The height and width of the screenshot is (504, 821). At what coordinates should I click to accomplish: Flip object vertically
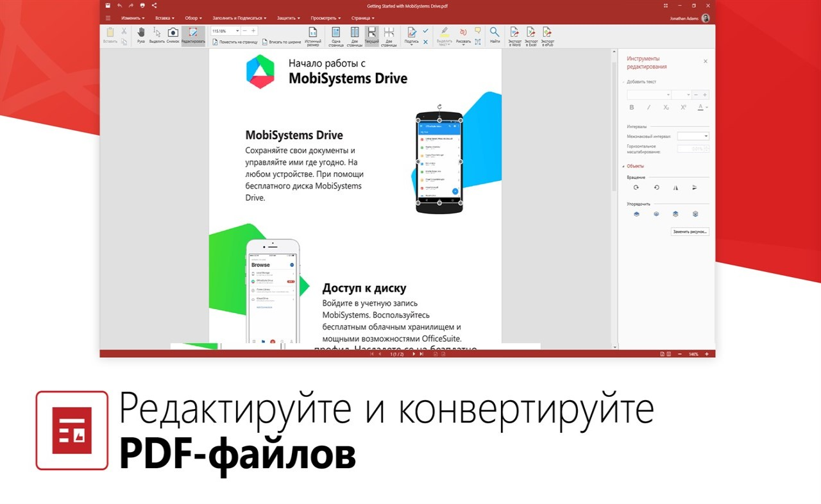point(695,188)
